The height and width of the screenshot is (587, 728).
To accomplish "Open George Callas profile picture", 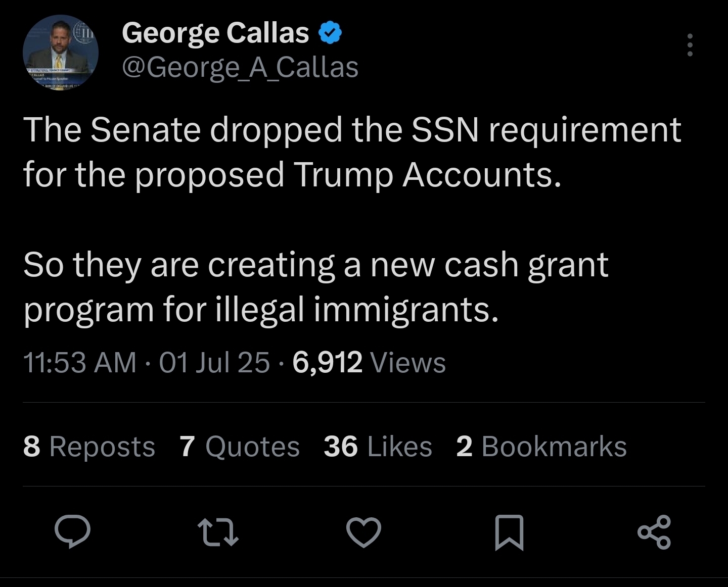I will [61, 53].
